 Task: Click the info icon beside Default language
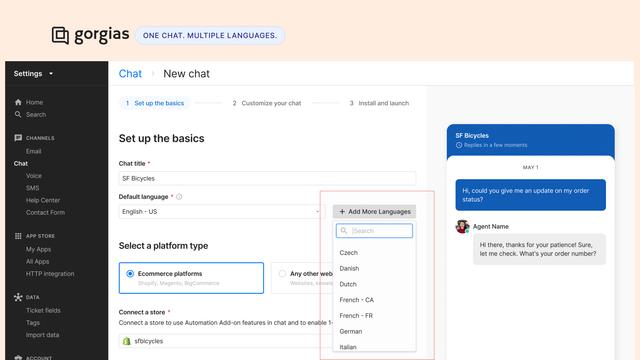click(179, 197)
